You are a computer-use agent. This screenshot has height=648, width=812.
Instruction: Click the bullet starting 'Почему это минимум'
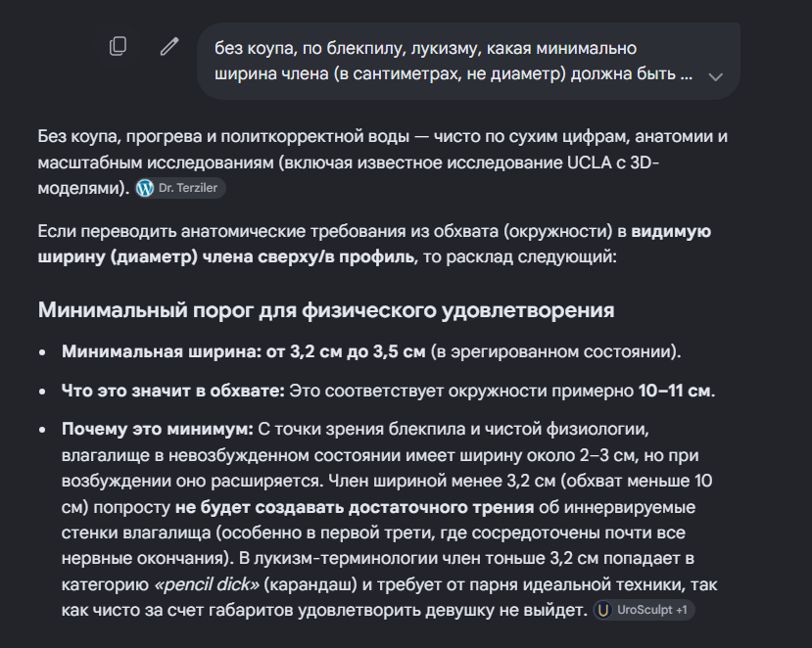(389, 520)
